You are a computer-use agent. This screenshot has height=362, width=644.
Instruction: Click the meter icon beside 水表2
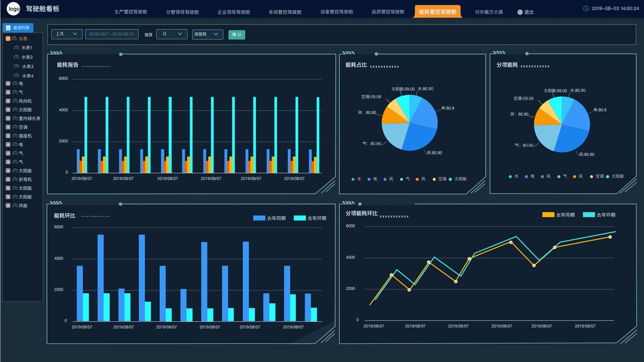point(16,57)
